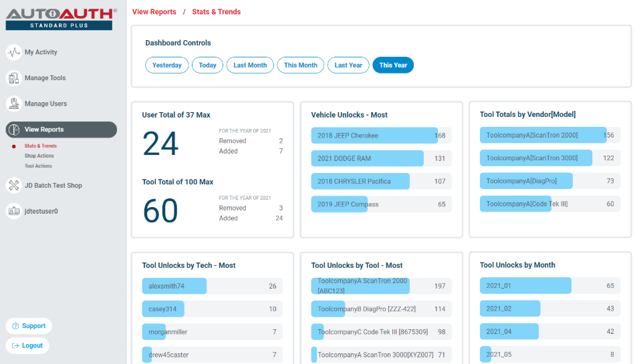Open the Tool Actions submenu item

(38, 166)
